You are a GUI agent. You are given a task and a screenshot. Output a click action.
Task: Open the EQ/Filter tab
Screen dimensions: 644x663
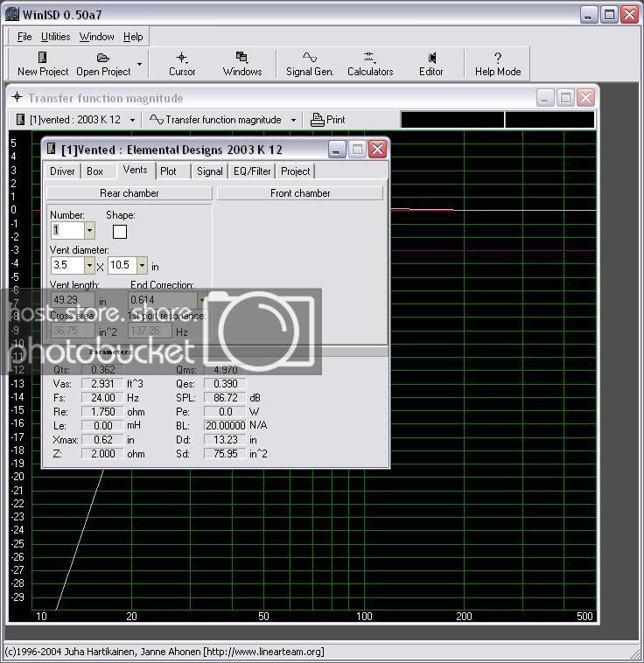[252, 171]
